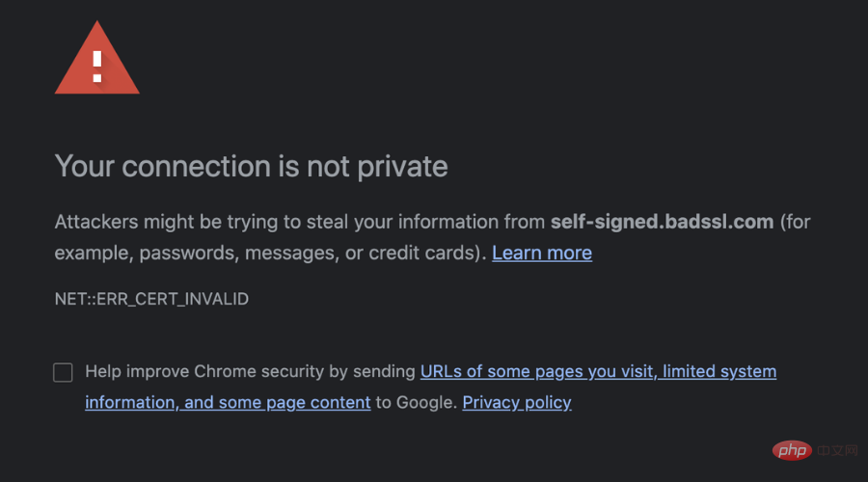Click the red php logo watermark

point(792,450)
